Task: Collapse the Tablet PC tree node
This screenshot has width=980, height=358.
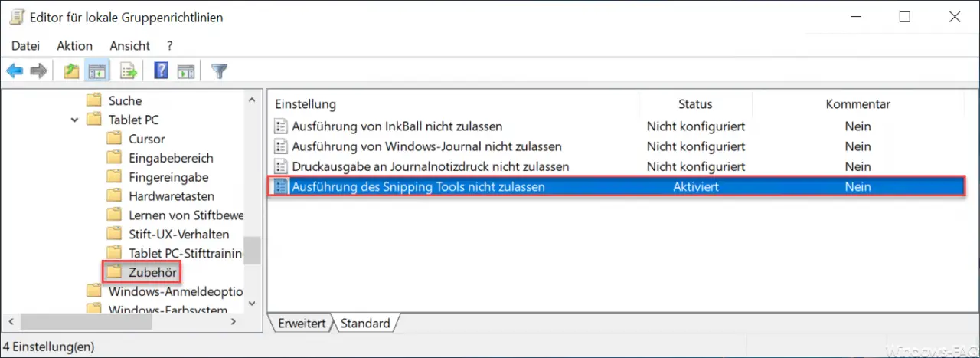Action: (74, 120)
